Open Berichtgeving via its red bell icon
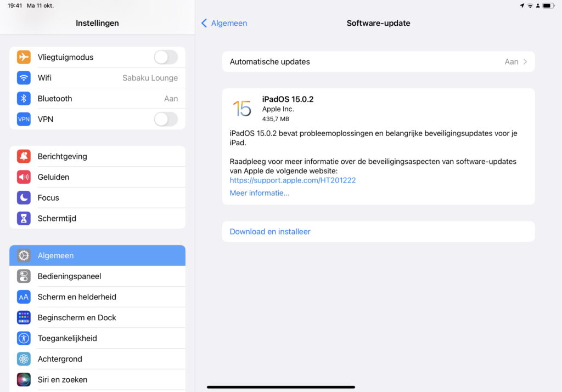Viewport: 562px width, 392px height. [x=24, y=156]
